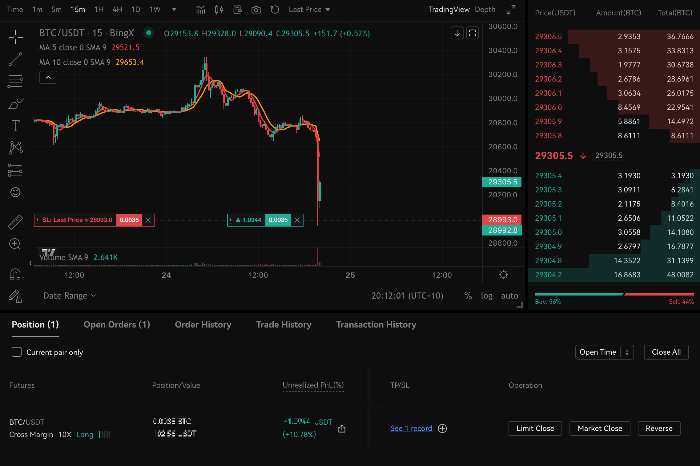Switch to Order History tab

pos(203,325)
